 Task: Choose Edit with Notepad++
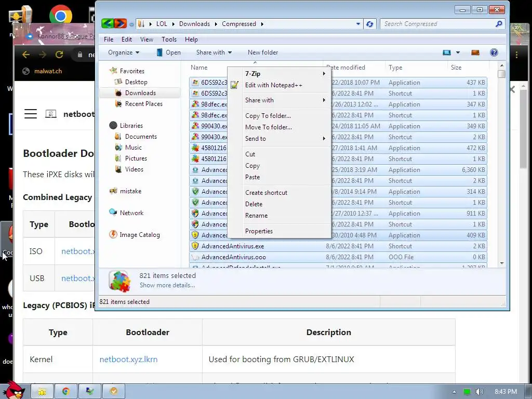click(273, 85)
